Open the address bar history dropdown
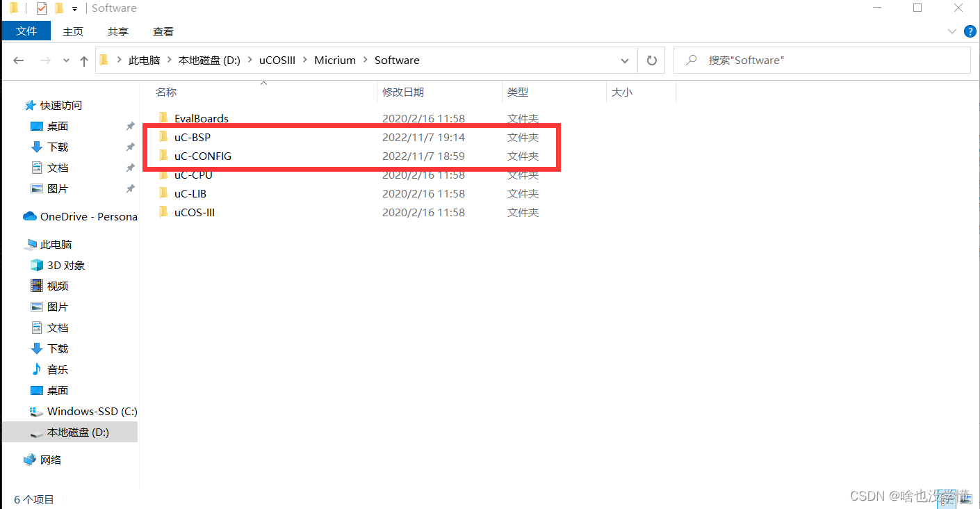Image resolution: width=980 pixels, height=509 pixels. click(x=624, y=60)
